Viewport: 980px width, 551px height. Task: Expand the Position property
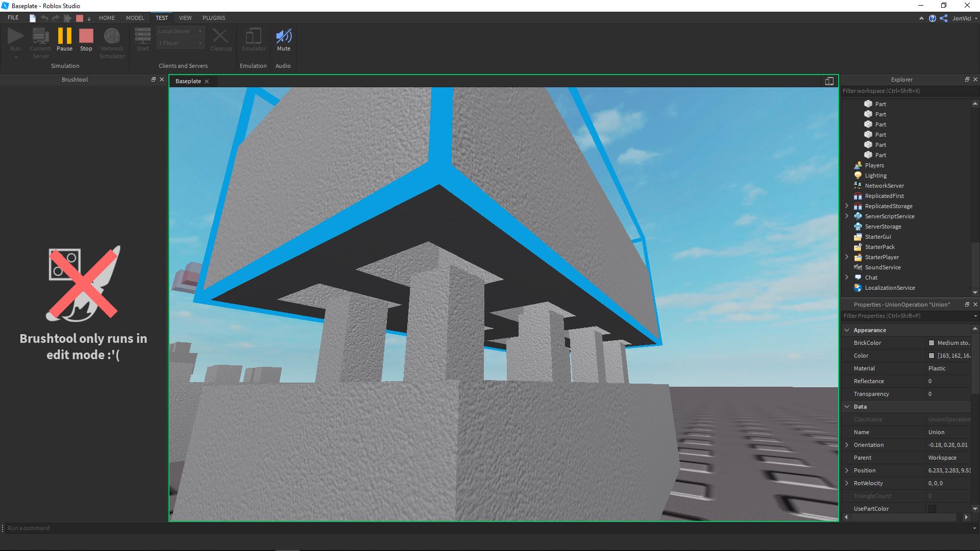[x=847, y=470]
